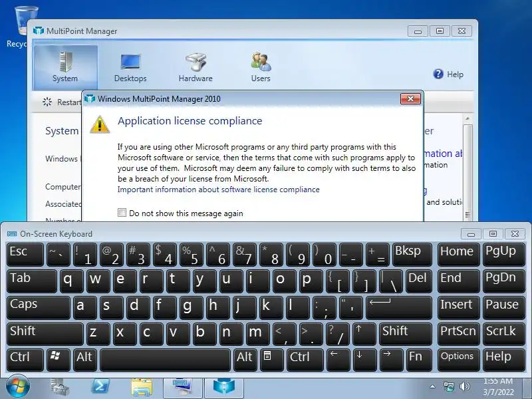Open the Users tab
This screenshot has height=399, width=532.
261,67
